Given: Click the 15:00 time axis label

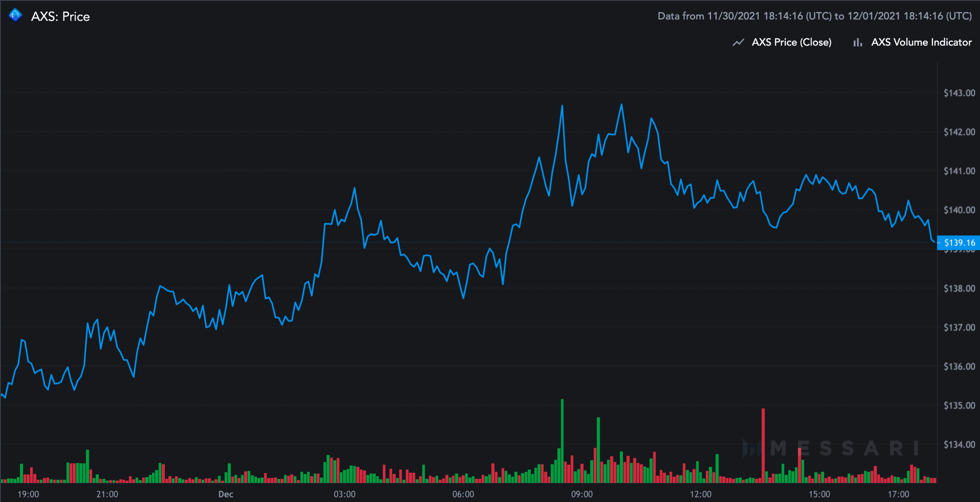Looking at the screenshot, I should pos(819,494).
